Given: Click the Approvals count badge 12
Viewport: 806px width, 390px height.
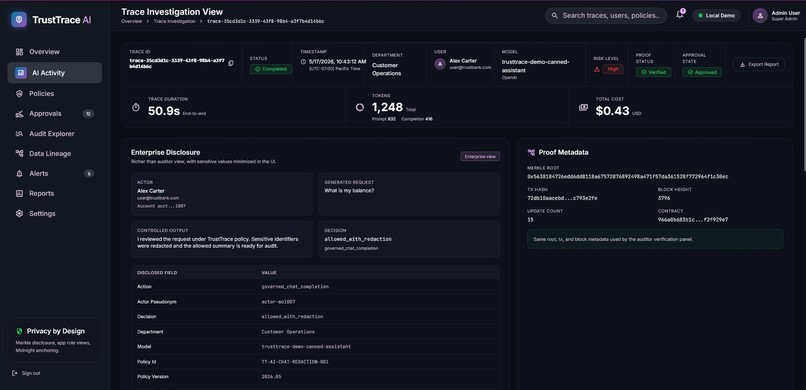Looking at the screenshot, I should (88, 114).
